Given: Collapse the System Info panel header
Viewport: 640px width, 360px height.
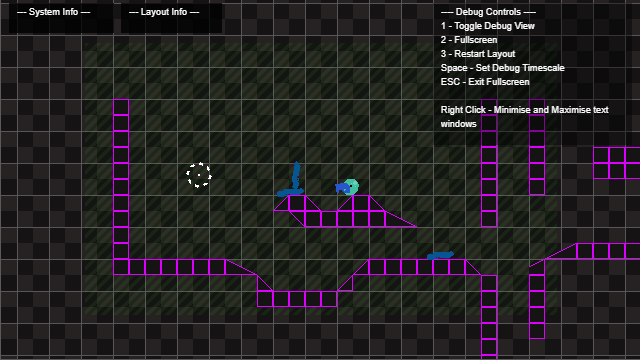Looking at the screenshot, I should (x=53, y=12).
